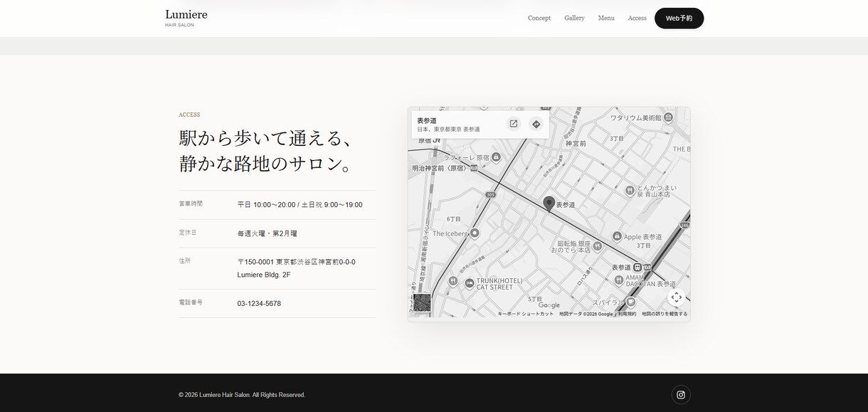The height and width of the screenshot is (412, 868).
Task: Click the 電話番号 row label
Action: (x=191, y=302)
